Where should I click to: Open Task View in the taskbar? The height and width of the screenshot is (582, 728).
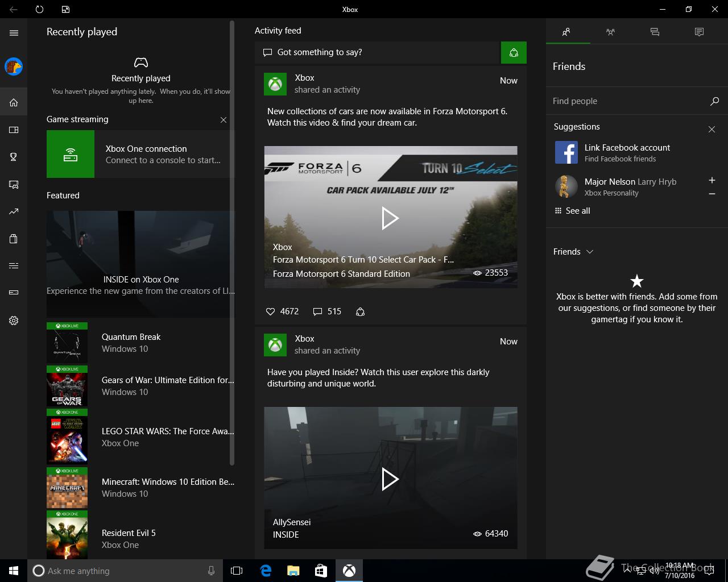(x=237, y=571)
